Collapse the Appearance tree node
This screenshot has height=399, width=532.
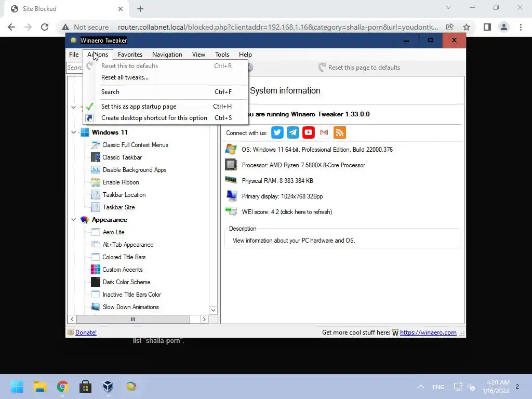[73, 220]
